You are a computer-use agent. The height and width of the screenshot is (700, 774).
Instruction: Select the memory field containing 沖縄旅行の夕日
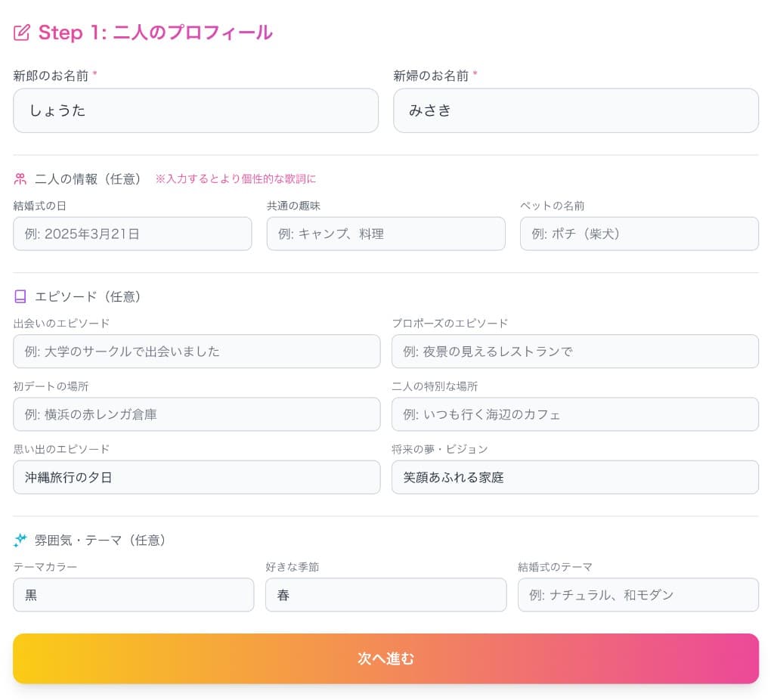[197, 477]
